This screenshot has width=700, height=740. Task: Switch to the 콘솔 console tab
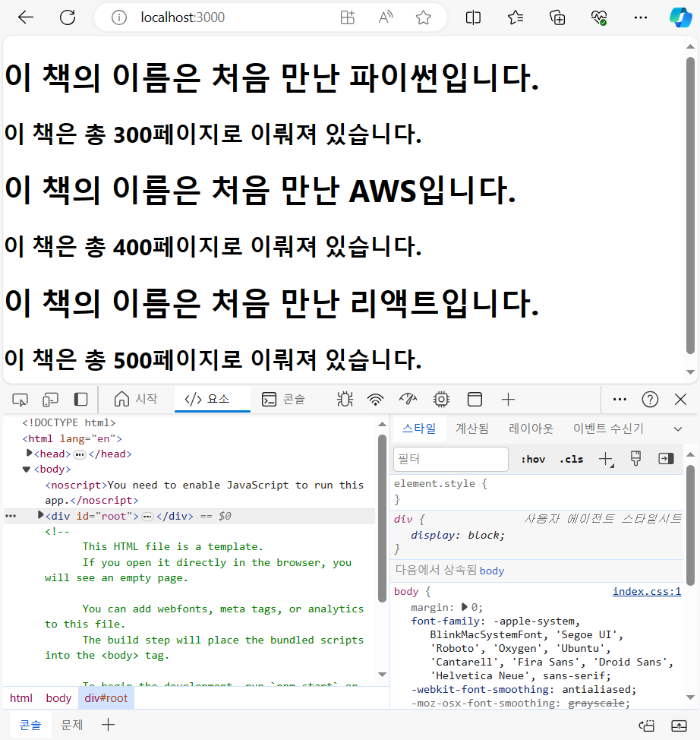pyautogui.click(x=283, y=400)
